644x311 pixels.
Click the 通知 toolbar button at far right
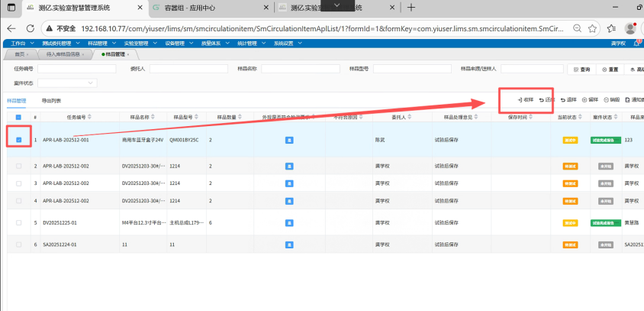(x=634, y=99)
